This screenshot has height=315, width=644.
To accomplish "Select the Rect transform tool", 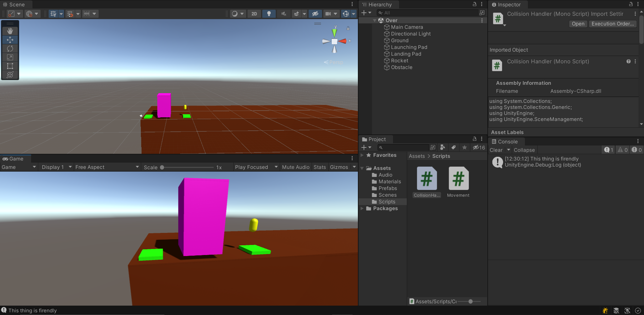I will 10,66.
